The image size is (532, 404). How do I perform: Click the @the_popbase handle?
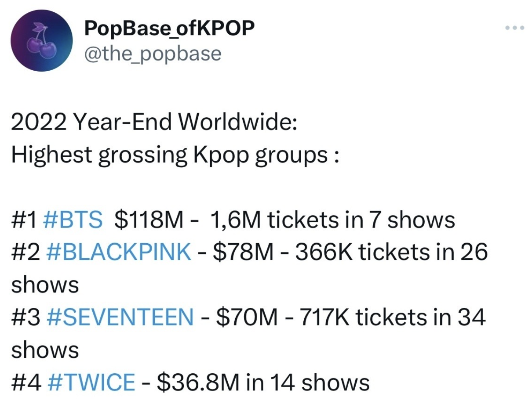(x=153, y=53)
